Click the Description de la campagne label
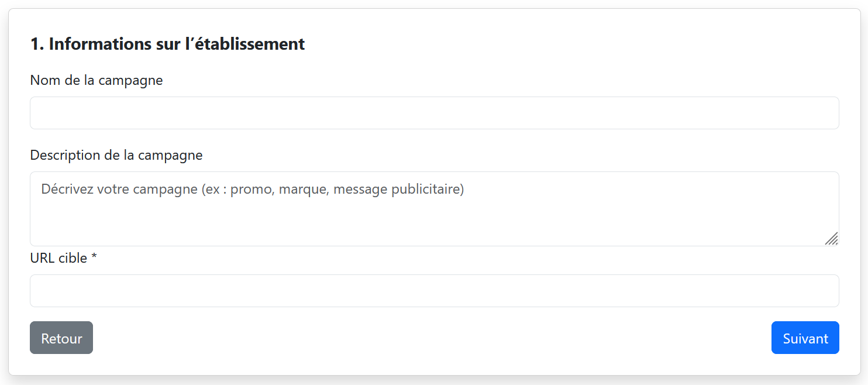The width and height of the screenshot is (868, 385). (x=116, y=155)
